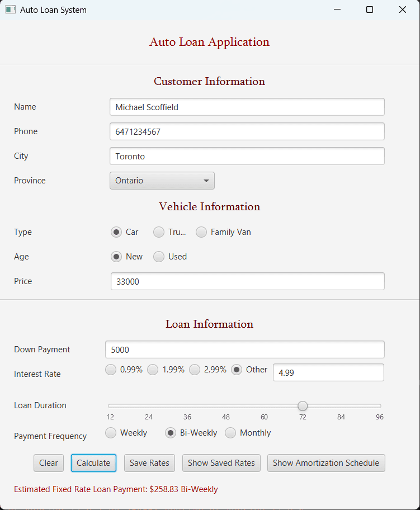Click the Loan Duration slider handle

[303, 406]
